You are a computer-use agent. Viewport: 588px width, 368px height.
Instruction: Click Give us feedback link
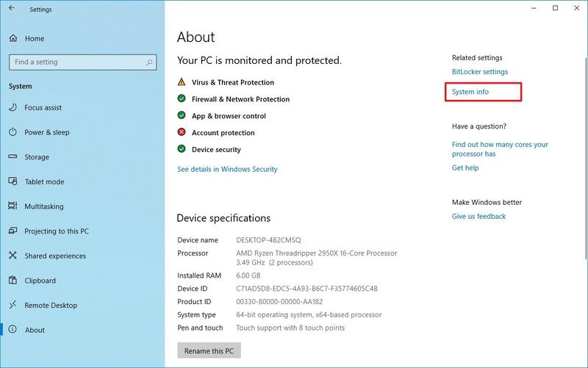tap(478, 217)
